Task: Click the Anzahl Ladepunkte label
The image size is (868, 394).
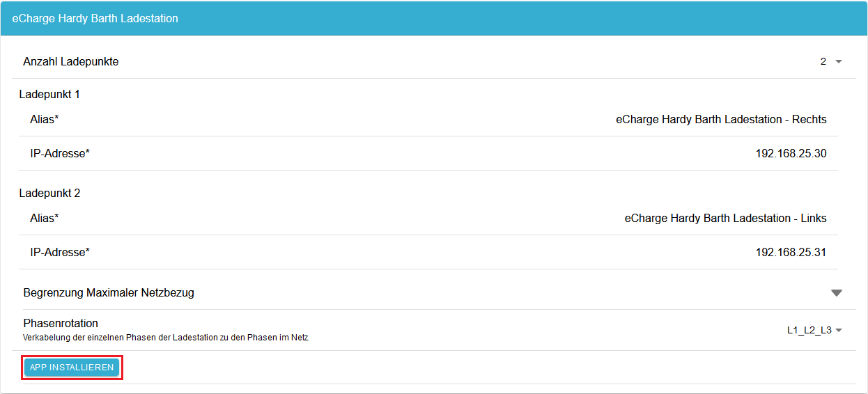Action: click(x=71, y=62)
